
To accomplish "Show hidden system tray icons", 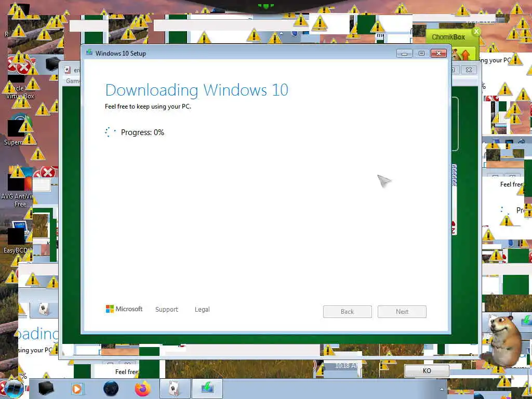I will click(x=442, y=390).
